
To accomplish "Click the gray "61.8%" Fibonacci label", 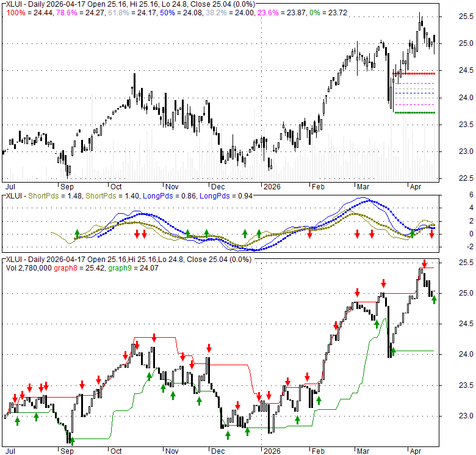I will coord(118,13).
